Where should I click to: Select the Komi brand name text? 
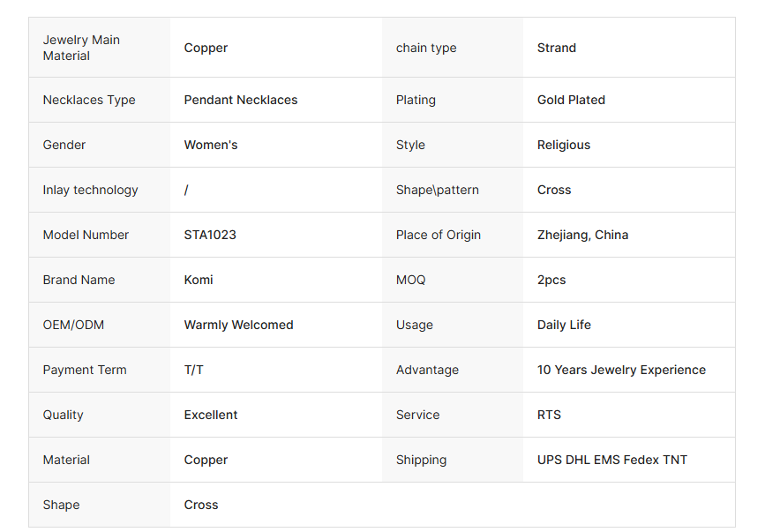tap(199, 280)
